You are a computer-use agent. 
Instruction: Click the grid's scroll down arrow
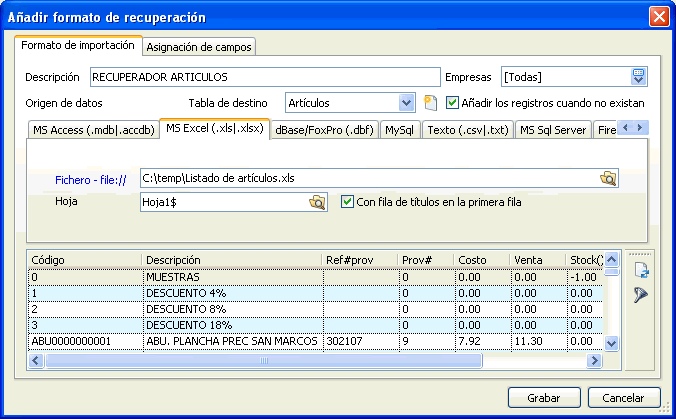611,343
